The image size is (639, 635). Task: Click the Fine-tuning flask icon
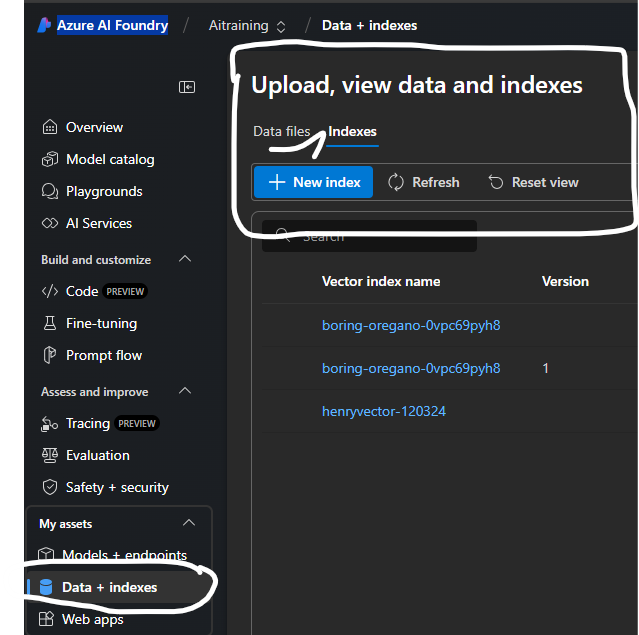[x=50, y=323]
